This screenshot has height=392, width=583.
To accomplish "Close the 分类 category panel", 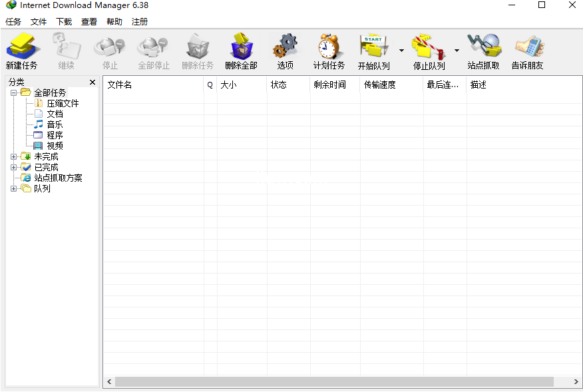I will (x=93, y=83).
